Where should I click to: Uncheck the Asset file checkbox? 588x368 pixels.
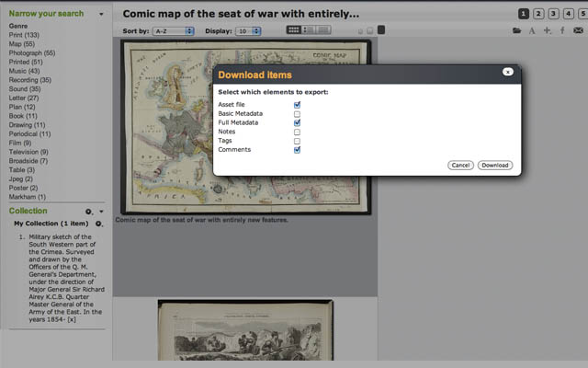click(297, 105)
